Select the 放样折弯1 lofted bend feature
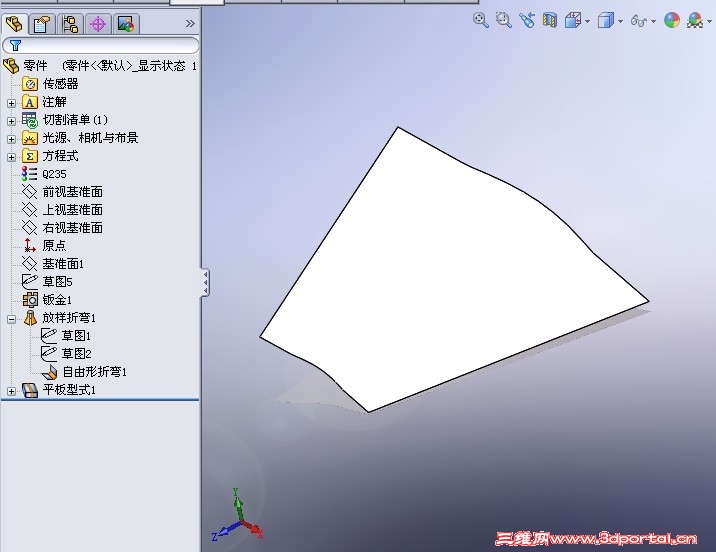716x552 pixels. point(59,318)
